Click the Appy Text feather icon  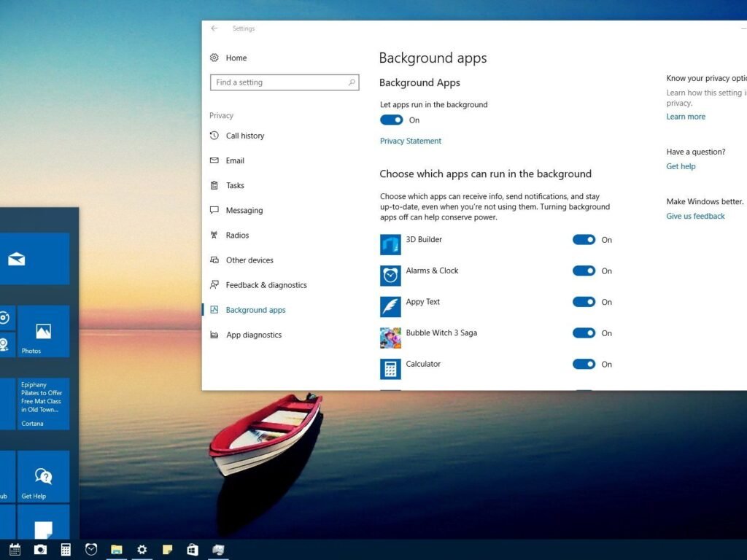(x=390, y=306)
